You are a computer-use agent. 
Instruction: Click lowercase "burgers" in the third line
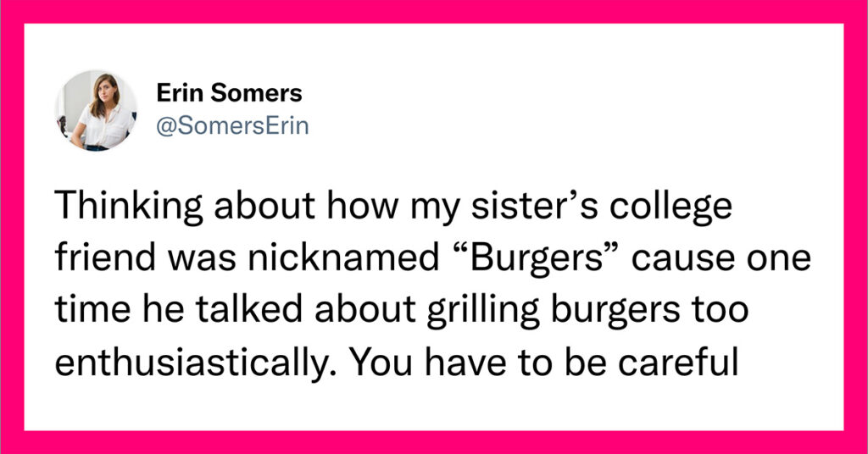pyautogui.click(x=615, y=312)
